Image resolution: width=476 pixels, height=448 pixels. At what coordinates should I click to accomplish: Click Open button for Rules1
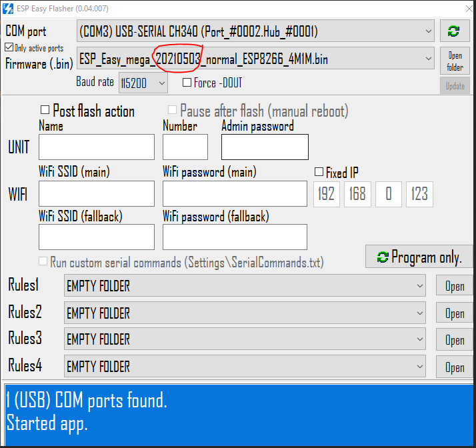pyautogui.click(x=455, y=285)
